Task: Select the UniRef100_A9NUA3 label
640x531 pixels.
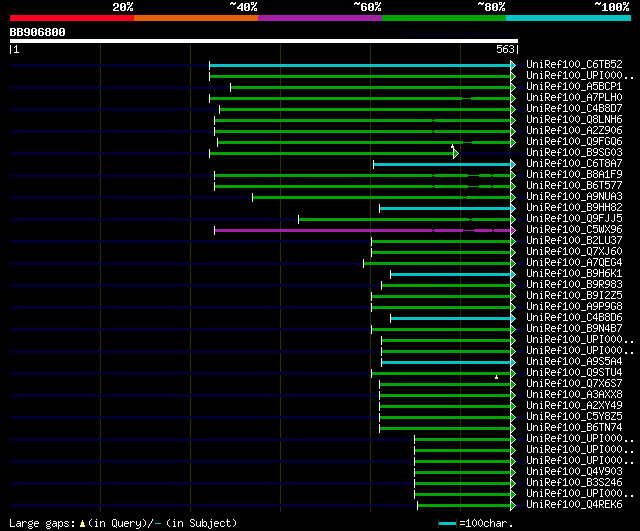Action: [574, 197]
